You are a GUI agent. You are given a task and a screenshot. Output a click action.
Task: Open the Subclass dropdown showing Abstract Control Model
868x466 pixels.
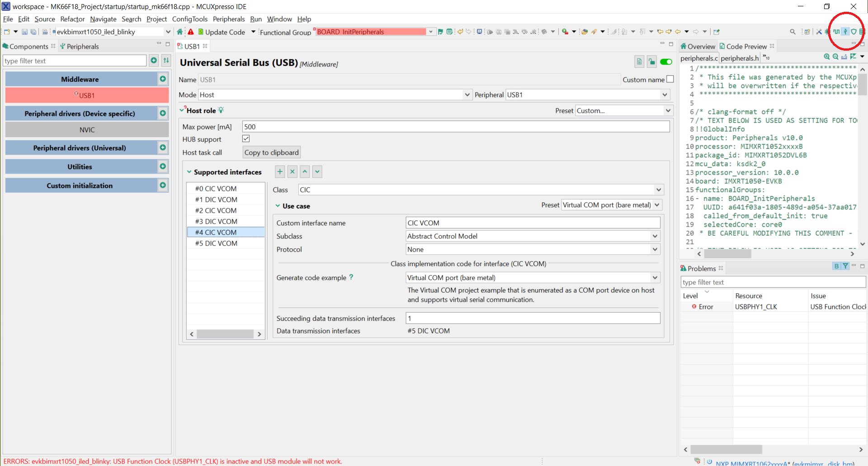point(654,236)
